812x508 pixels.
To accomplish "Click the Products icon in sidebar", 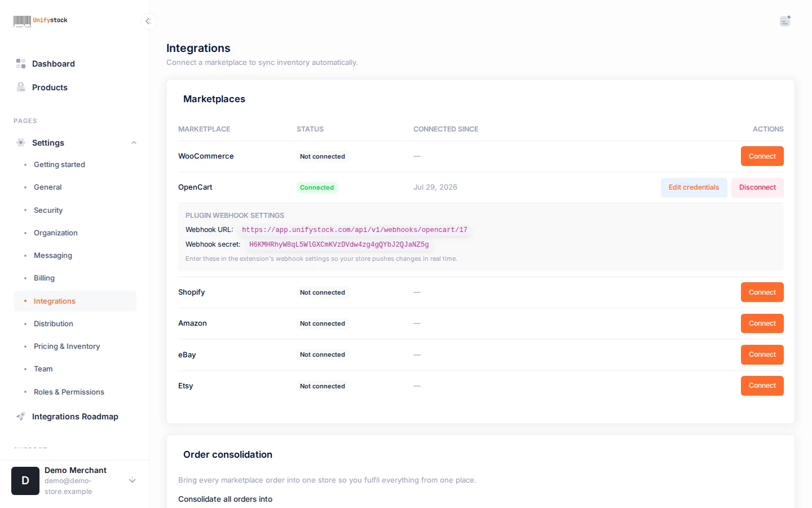I will coord(21,87).
